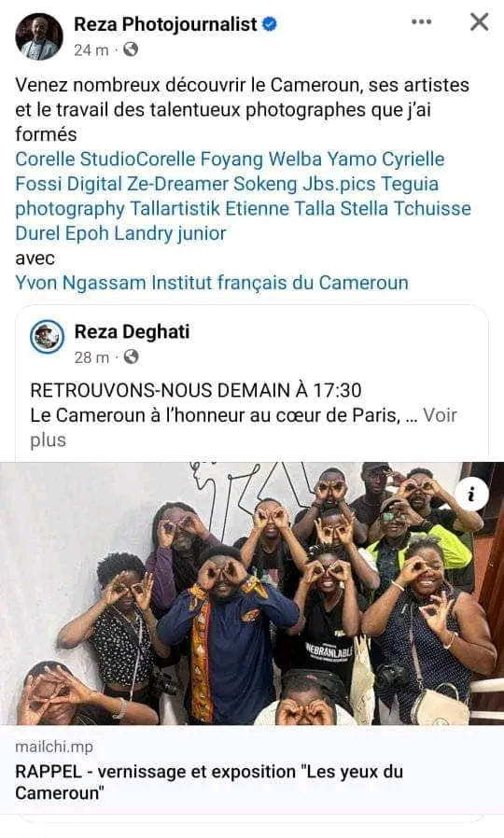The image size is (504, 838).
Task: Open the Digital Ze-Dreamer tagged page
Action: click(148, 184)
